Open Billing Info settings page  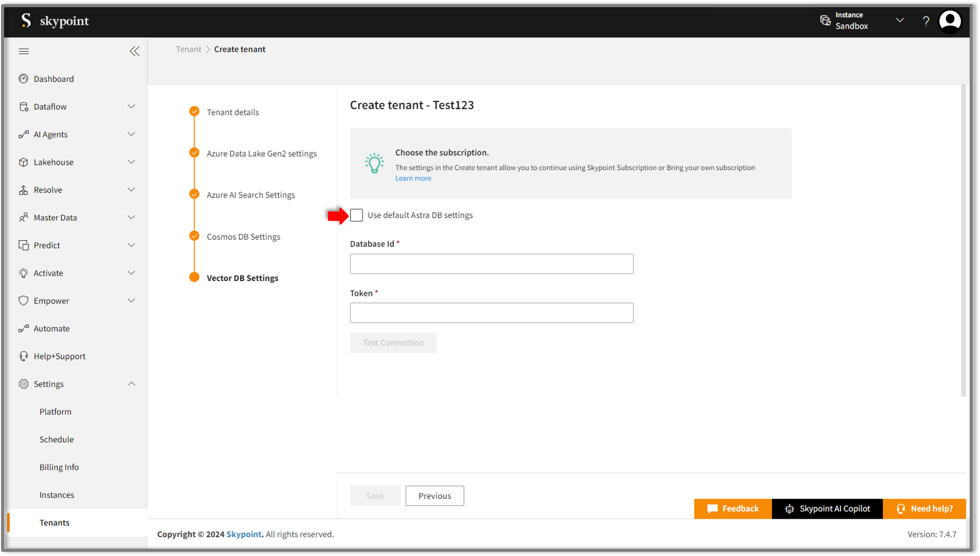59,467
